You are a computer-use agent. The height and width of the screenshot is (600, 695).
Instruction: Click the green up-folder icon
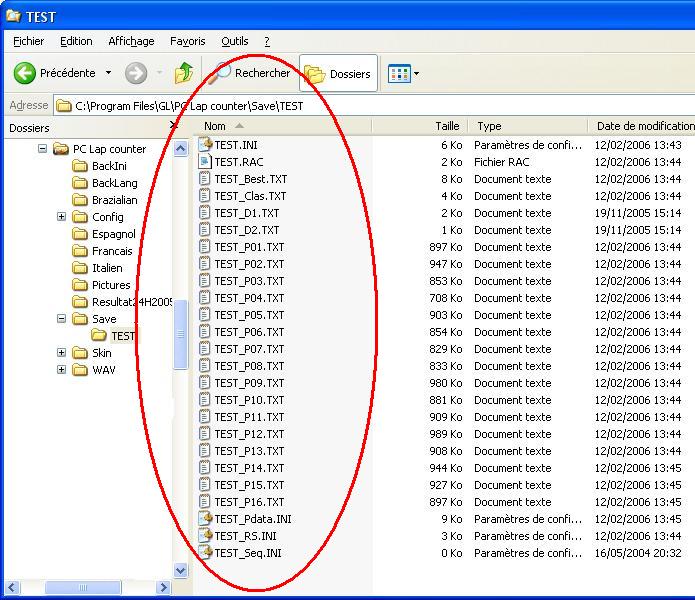tap(184, 73)
